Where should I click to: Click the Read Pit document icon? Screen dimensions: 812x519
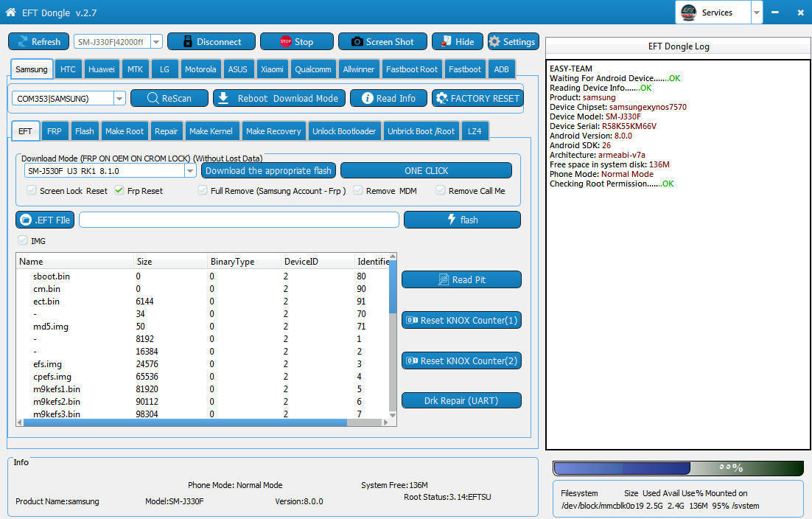[444, 279]
